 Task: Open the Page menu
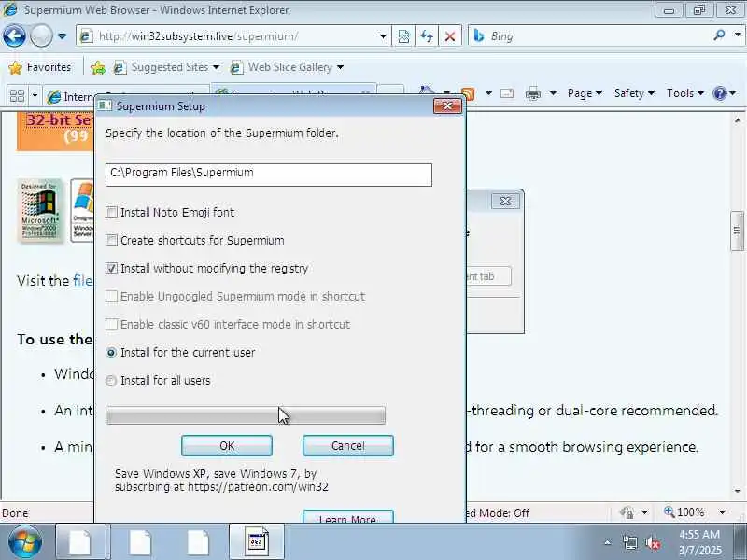click(x=585, y=93)
